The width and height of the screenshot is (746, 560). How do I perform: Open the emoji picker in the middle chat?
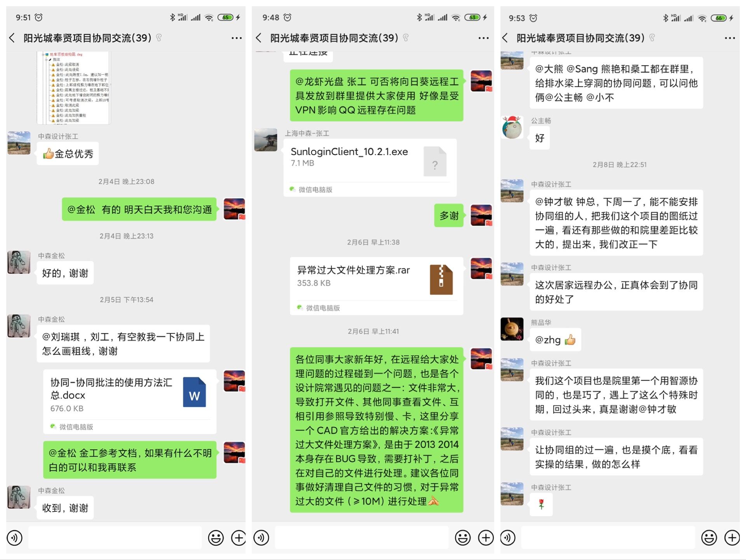462,538
